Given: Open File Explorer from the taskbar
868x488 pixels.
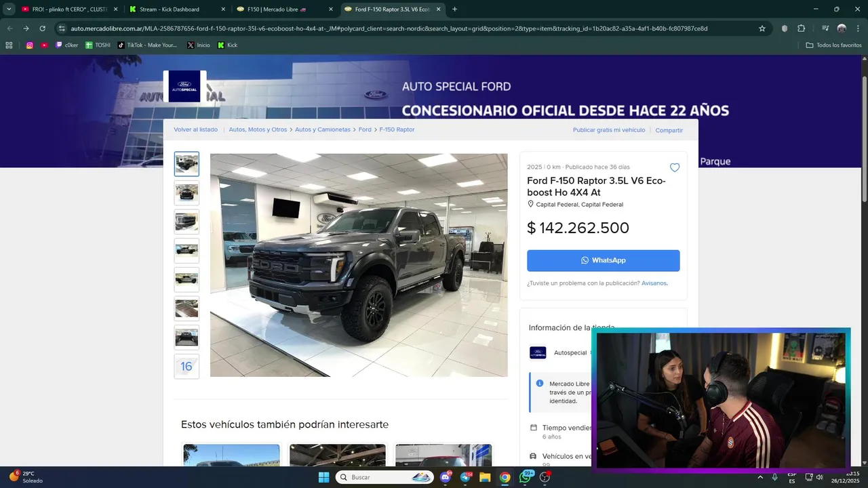Looking at the screenshot, I should coord(485,477).
